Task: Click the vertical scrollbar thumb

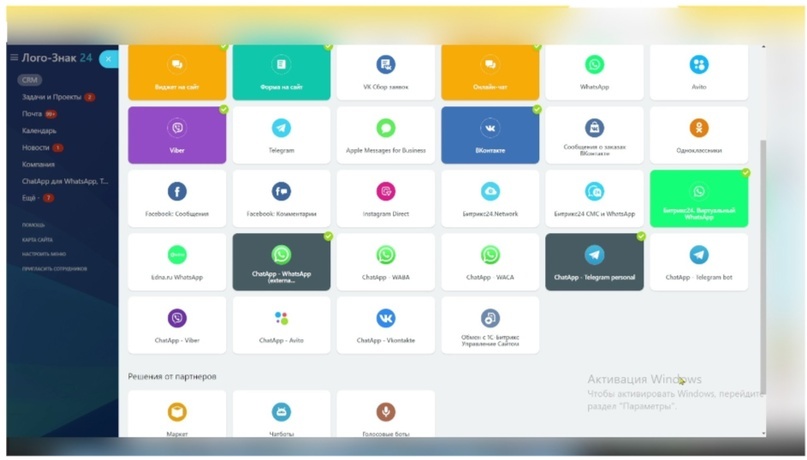Action: (763, 267)
